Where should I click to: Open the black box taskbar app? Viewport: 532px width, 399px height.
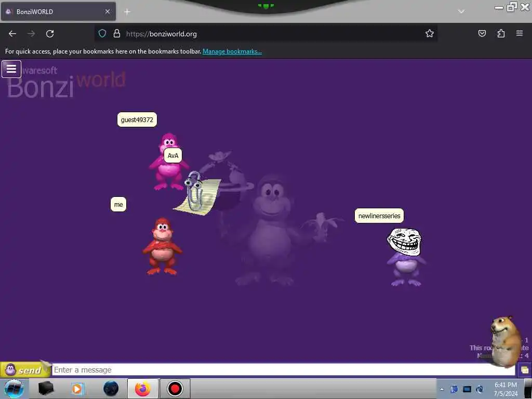46,389
